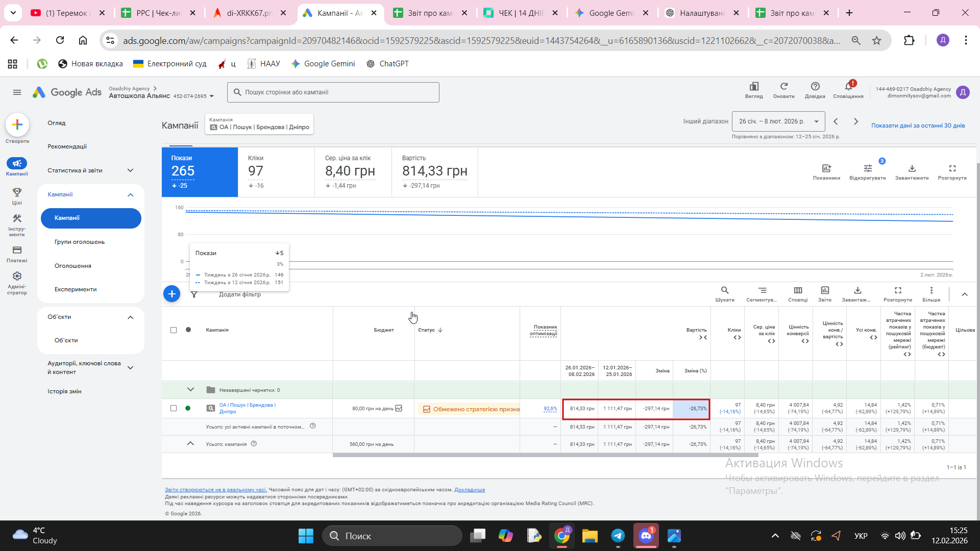Click the Інструменти sidebar icon
The height and width of the screenshot is (551, 980).
[17, 218]
